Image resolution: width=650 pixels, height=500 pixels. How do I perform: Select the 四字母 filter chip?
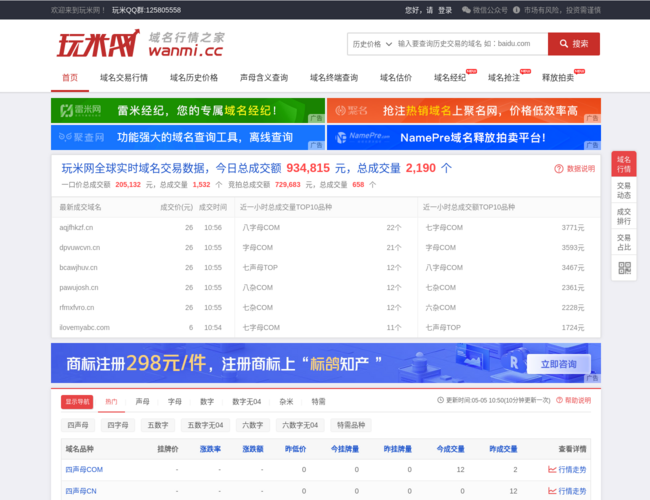coord(118,425)
